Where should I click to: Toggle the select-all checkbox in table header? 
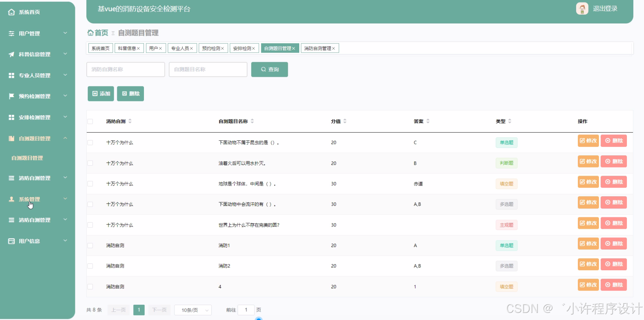pos(90,122)
